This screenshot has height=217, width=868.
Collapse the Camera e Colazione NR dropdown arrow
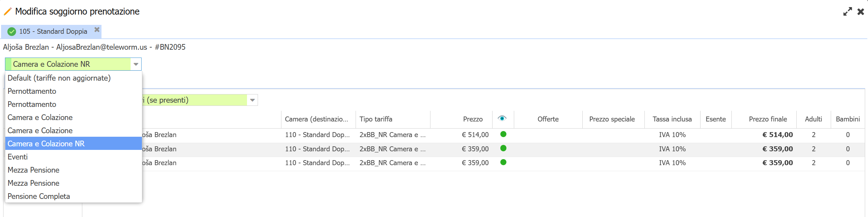pyautogui.click(x=136, y=64)
